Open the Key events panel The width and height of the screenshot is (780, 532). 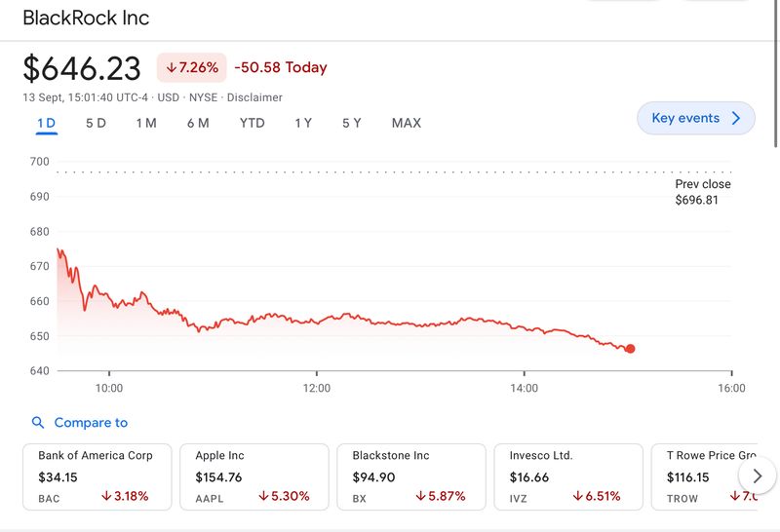point(695,118)
